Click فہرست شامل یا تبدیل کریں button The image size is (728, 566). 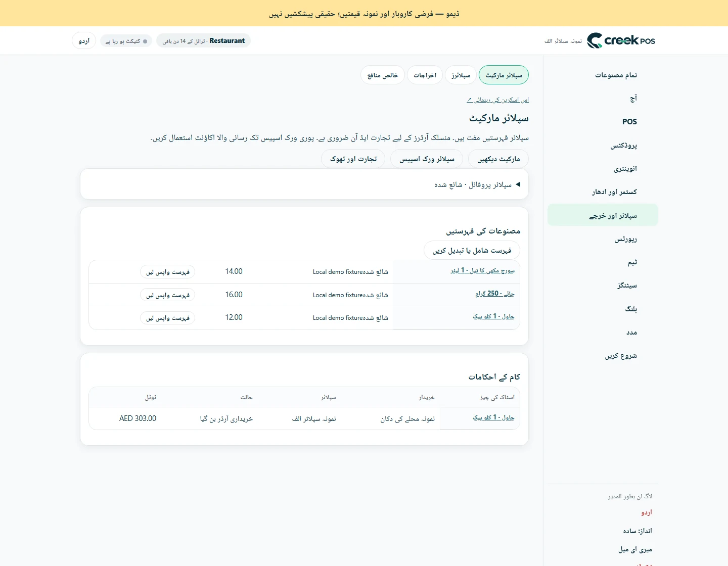pyautogui.click(x=472, y=250)
